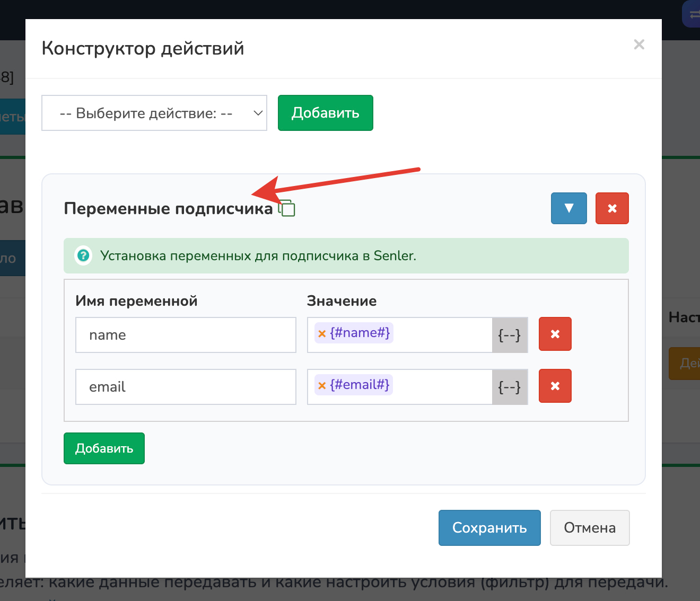Click the help question mark icon
The image size is (700, 601).
[x=83, y=256]
